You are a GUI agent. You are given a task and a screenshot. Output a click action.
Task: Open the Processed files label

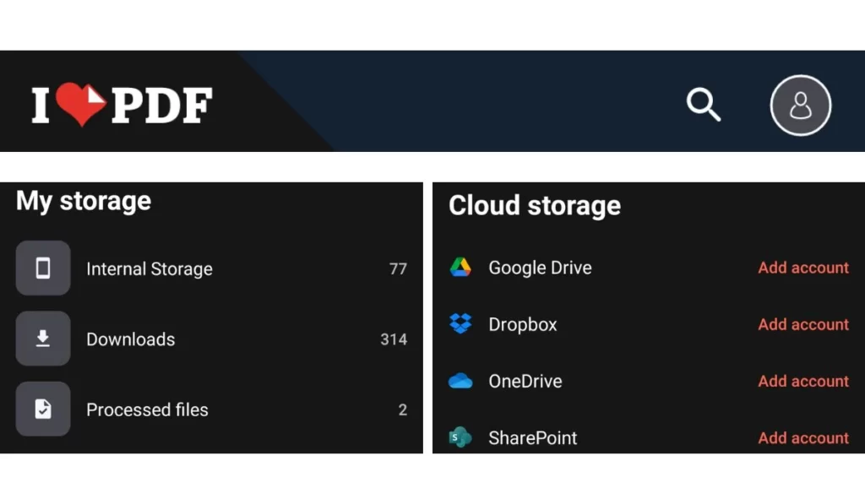[147, 409]
